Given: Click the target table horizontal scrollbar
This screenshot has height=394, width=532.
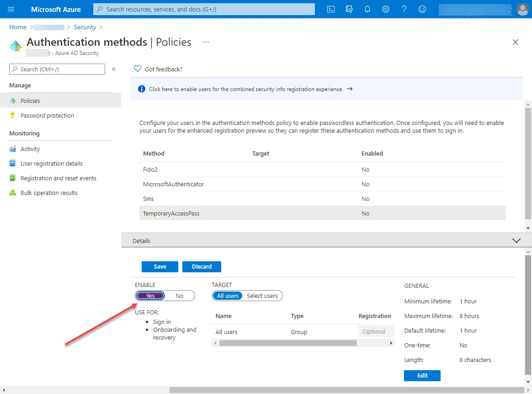Looking at the screenshot, I should pyautogui.click(x=288, y=343).
